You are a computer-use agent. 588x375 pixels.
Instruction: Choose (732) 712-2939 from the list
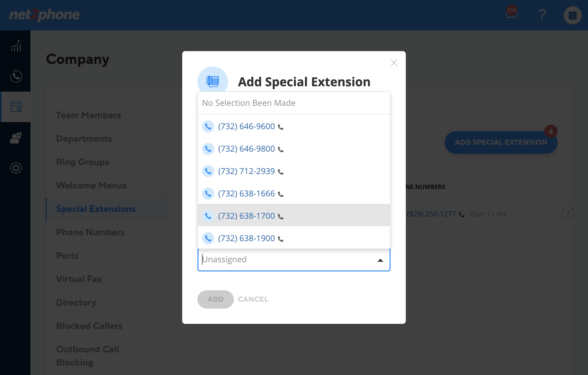click(x=294, y=171)
